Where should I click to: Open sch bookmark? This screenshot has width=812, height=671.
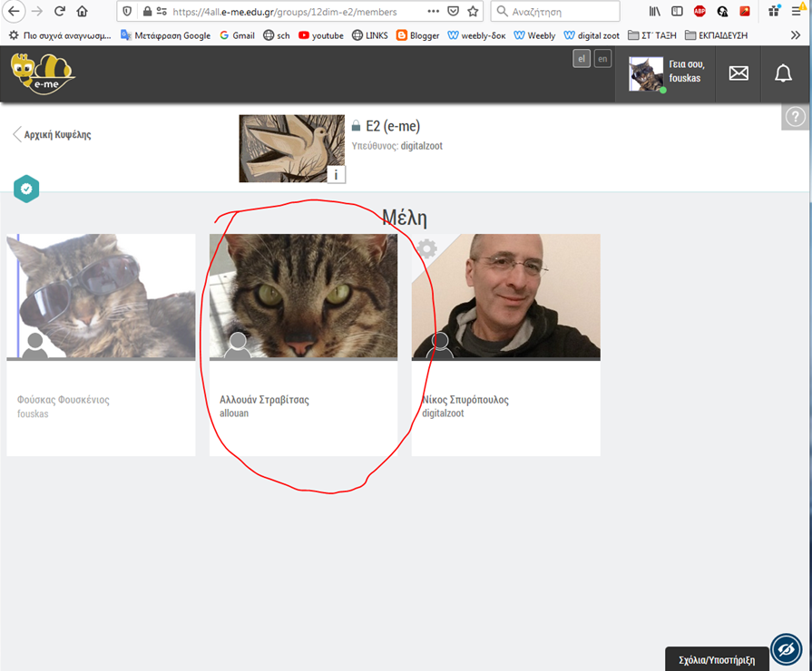click(x=277, y=35)
